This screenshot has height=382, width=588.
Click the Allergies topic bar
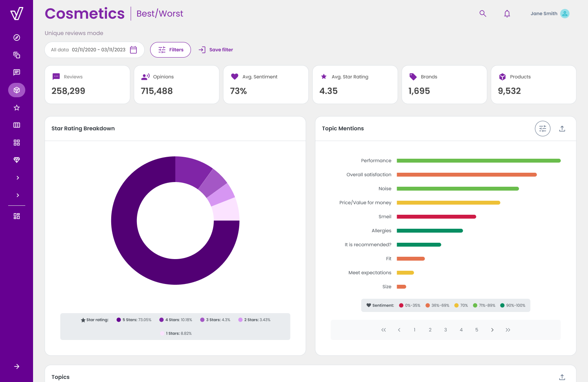pos(430,231)
